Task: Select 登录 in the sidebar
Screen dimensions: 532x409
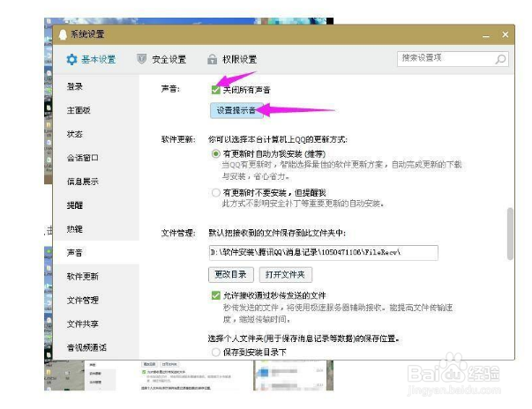Action: (x=75, y=86)
